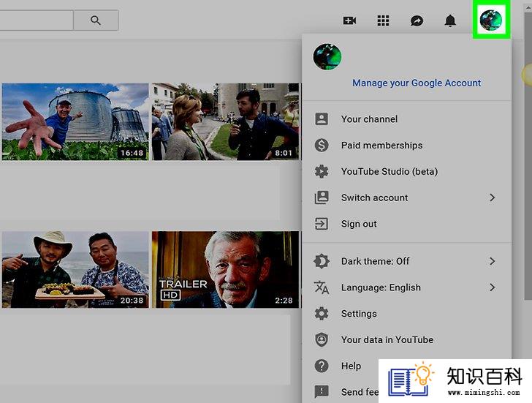Open YouTube Studio (beta) entry

[406, 171]
